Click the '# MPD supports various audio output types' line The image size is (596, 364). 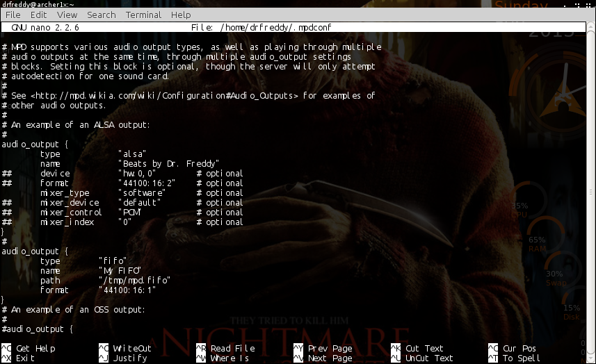point(191,47)
